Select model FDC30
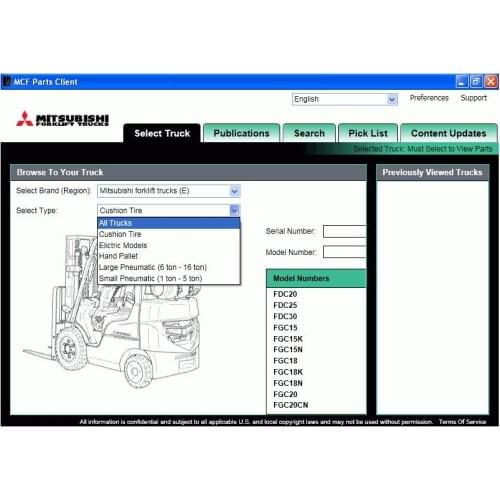The width and height of the screenshot is (500, 500). click(x=285, y=316)
